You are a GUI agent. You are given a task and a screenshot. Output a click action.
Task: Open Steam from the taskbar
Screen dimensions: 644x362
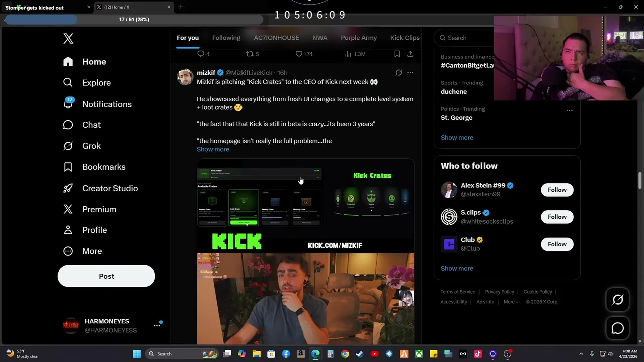[359, 354]
